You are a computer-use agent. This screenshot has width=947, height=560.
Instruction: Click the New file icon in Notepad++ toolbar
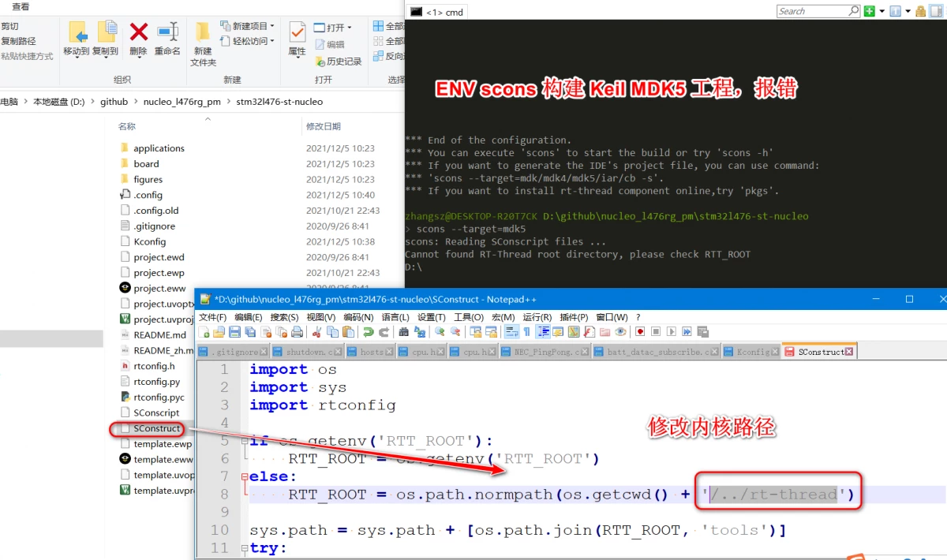coord(203,332)
